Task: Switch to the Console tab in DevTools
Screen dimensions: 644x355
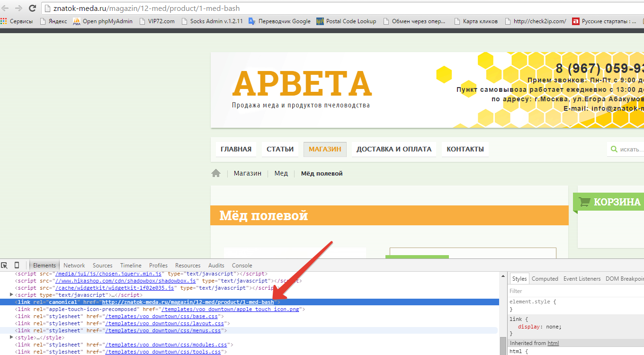Action: [x=242, y=266]
